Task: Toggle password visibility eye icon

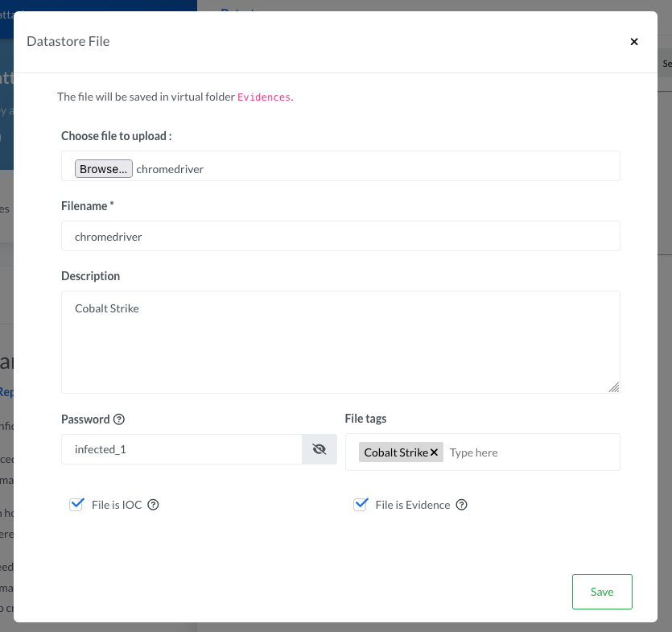Action: pyautogui.click(x=320, y=449)
